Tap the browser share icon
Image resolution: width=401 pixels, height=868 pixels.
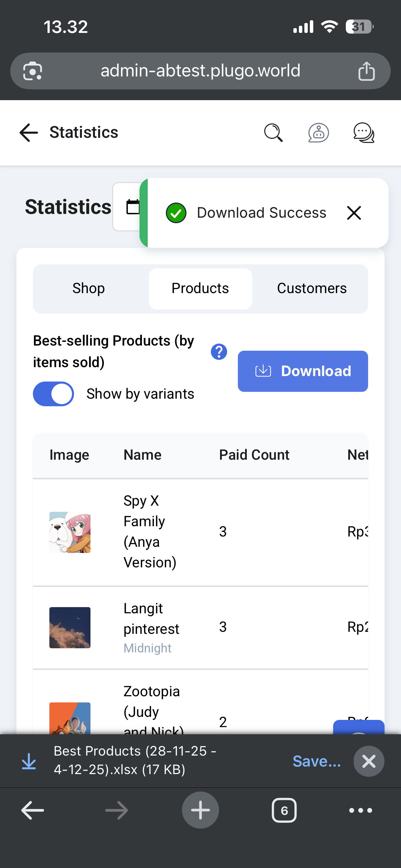tap(366, 71)
